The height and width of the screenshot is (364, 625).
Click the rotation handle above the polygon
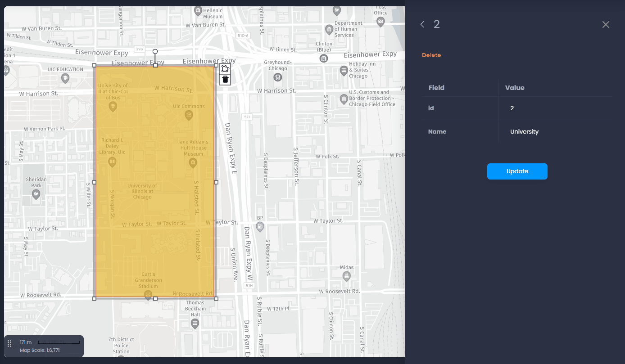[x=155, y=52]
